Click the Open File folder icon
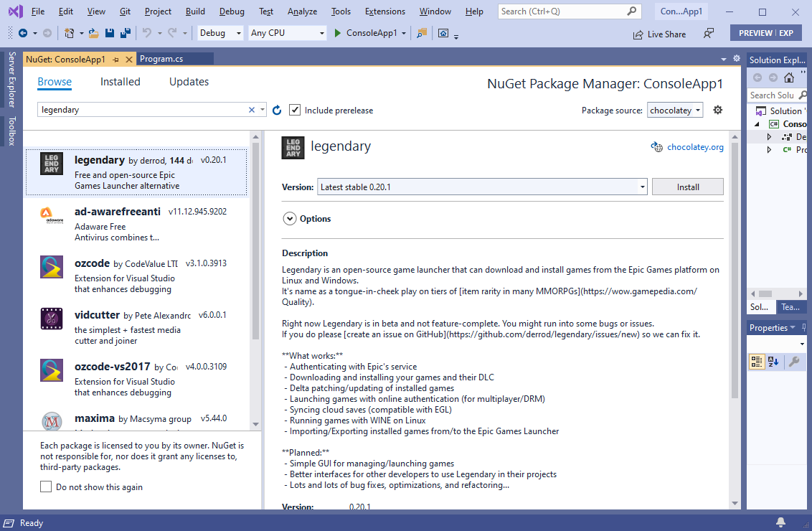The image size is (812, 531). [93, 33]
